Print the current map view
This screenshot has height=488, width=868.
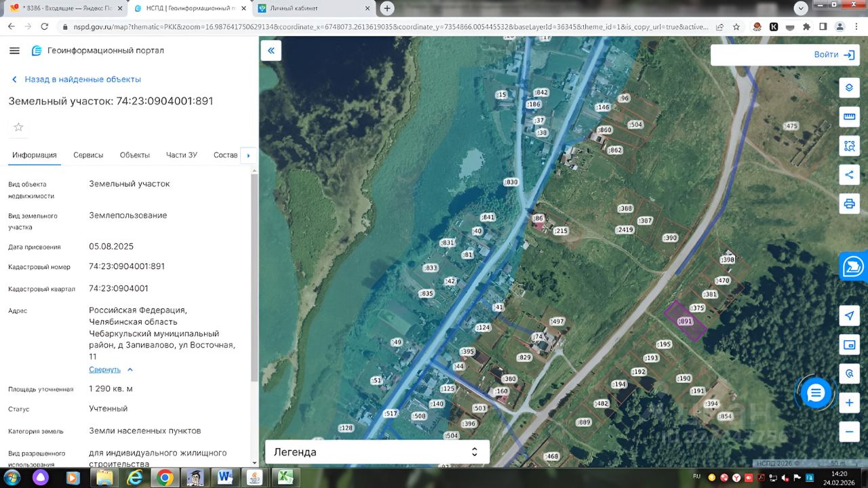pyautogui.click(x=848, y=203)
